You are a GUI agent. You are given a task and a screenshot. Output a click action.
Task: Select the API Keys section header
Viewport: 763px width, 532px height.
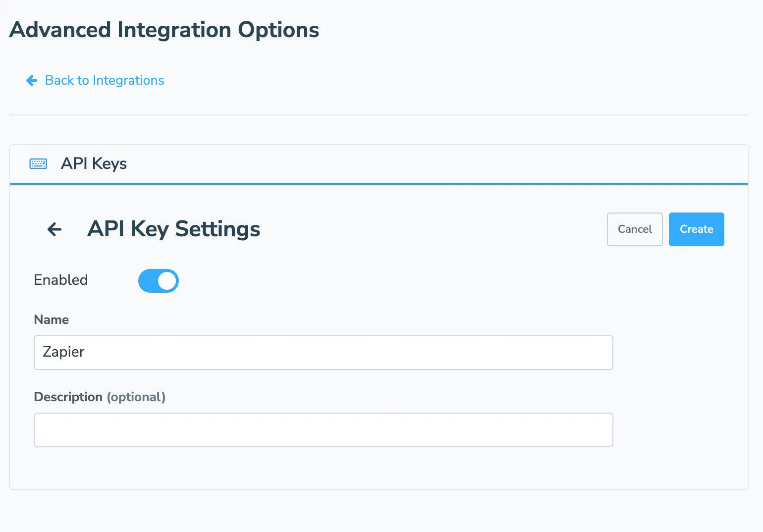click(x=93, y=163)
